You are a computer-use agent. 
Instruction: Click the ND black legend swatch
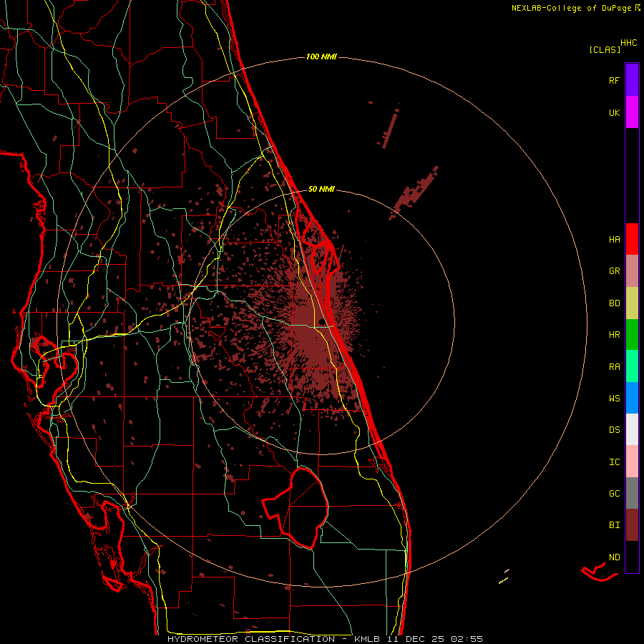click(632, 557)
